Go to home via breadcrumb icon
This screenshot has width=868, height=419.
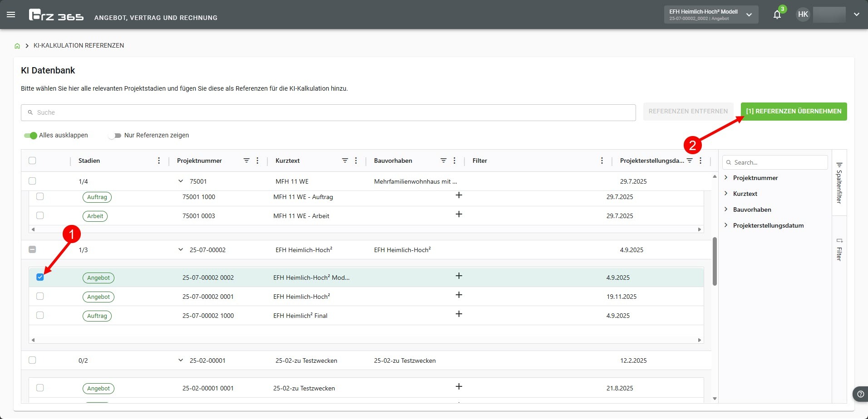17,46
